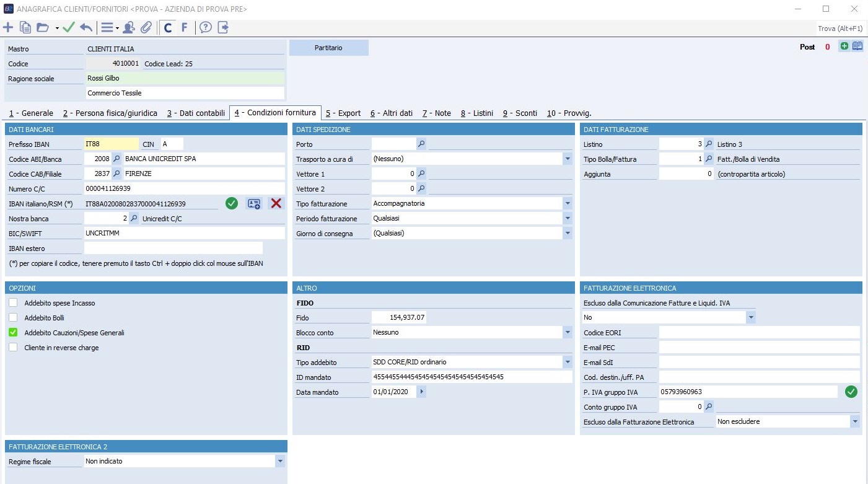Click the Ragione sociale field Rossi Gilbo
Screen dimensions: 868x484
pyautogui.click(x=185, y=78)
